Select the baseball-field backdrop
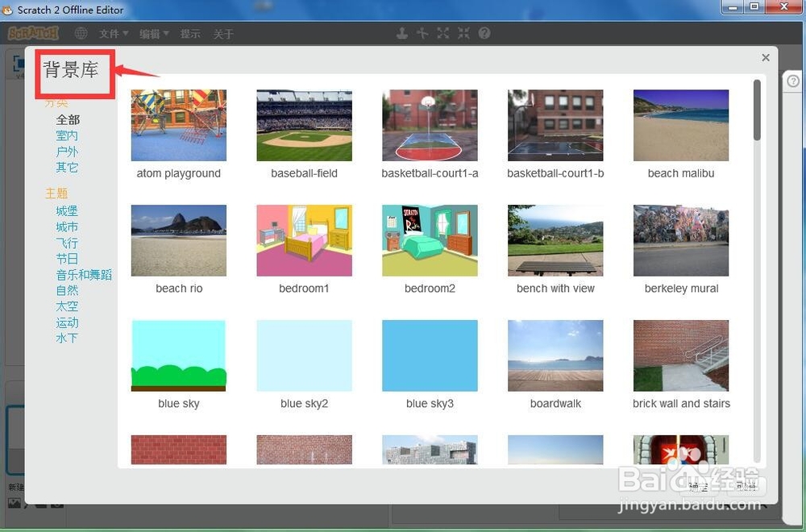This screenshot has width=806, height=532. pyautogui.click(x=305, y=126)
